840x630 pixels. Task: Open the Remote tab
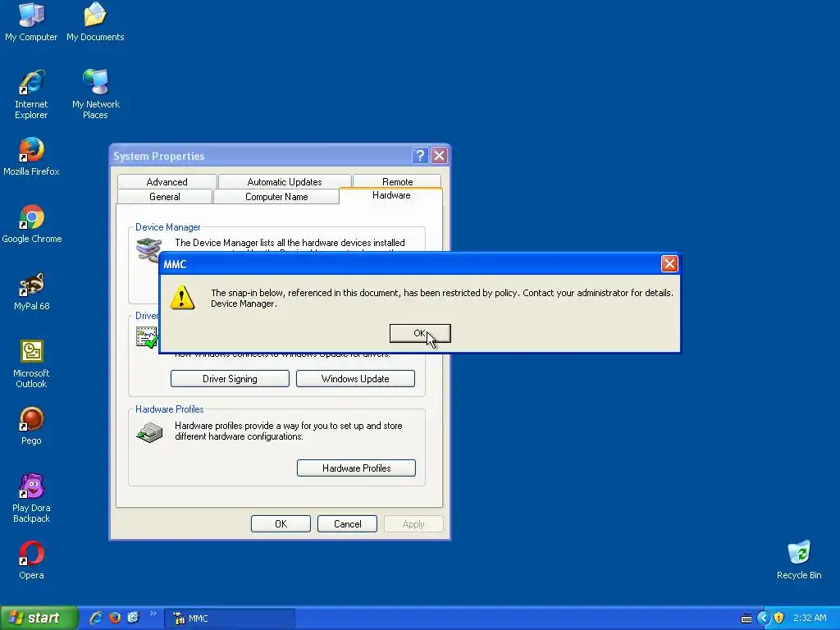coord(397,181)
